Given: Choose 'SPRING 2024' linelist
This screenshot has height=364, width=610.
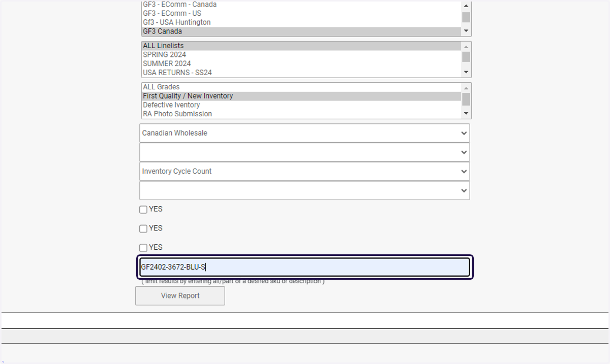Looking at the screenshot, I should pyautogui.click(x=301, y=55).
